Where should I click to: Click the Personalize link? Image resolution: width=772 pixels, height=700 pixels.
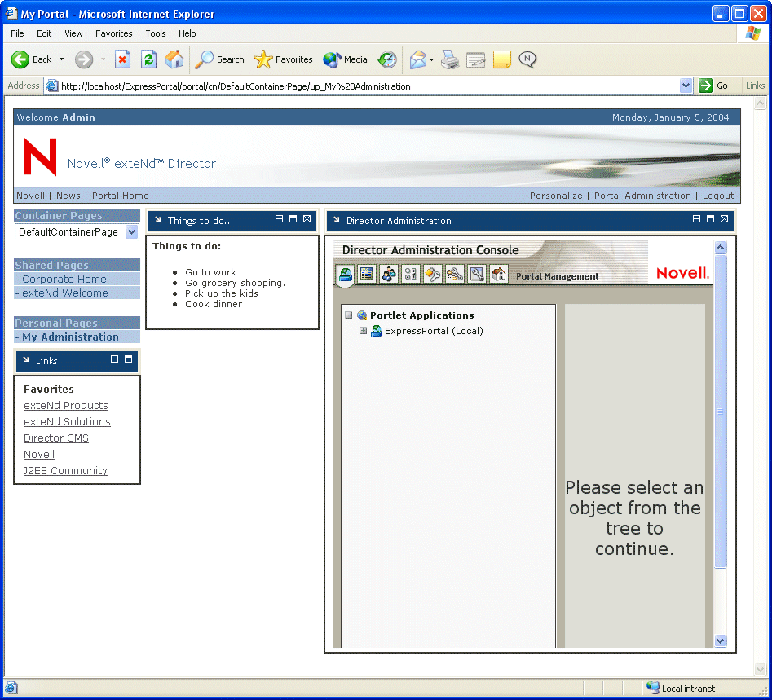tap(556, 196)
